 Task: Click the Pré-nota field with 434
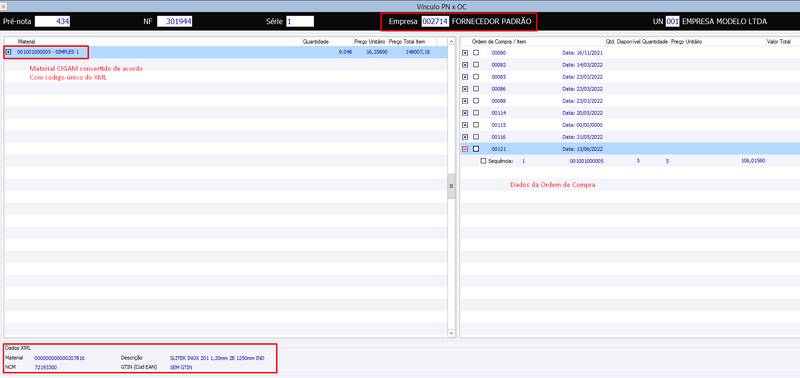[x=52, y=21]
